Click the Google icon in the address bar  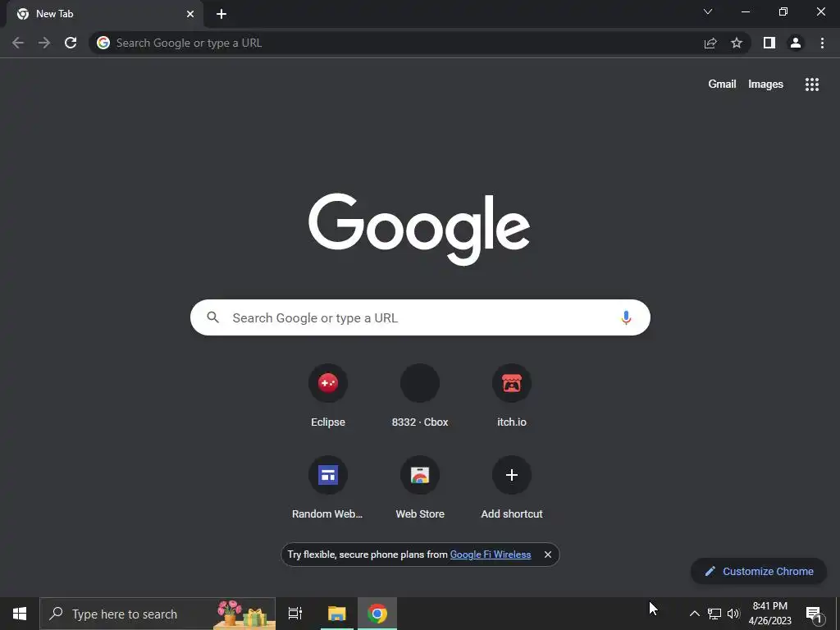103,43
